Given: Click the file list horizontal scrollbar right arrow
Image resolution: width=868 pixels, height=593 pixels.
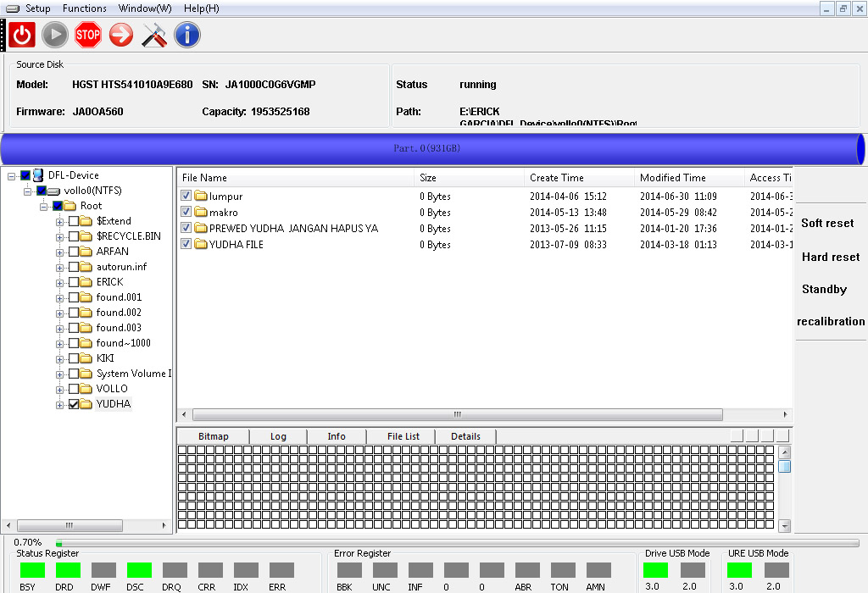Looking at the screenshot, I should (x=785, y=414).
